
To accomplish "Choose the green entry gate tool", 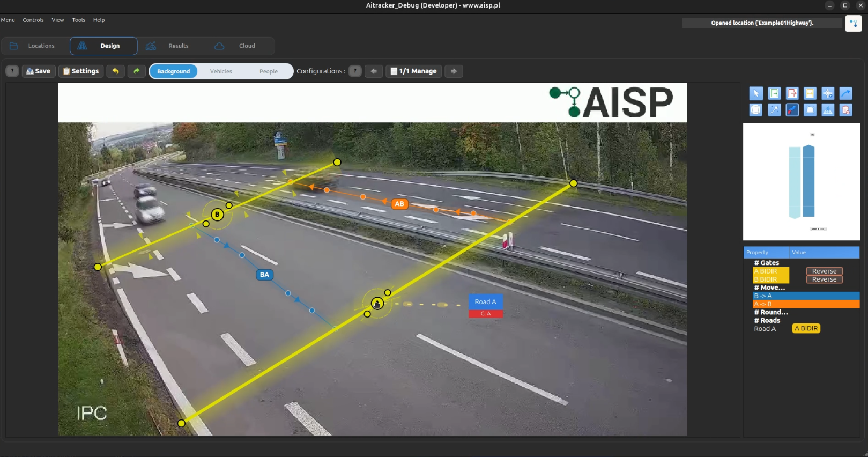I will pos(774,93).
